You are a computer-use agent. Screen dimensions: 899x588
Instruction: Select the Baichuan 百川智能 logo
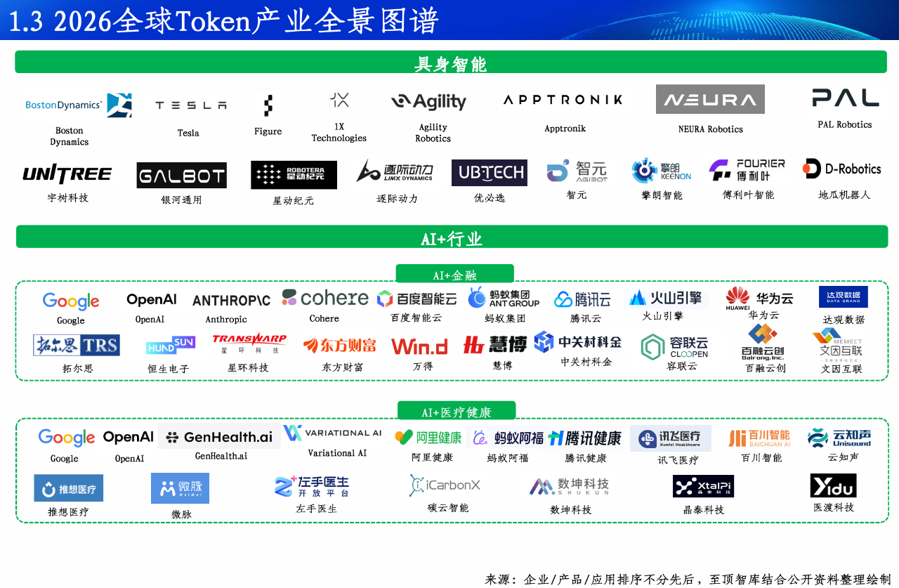pyautogui.click(x=759, y=438)
